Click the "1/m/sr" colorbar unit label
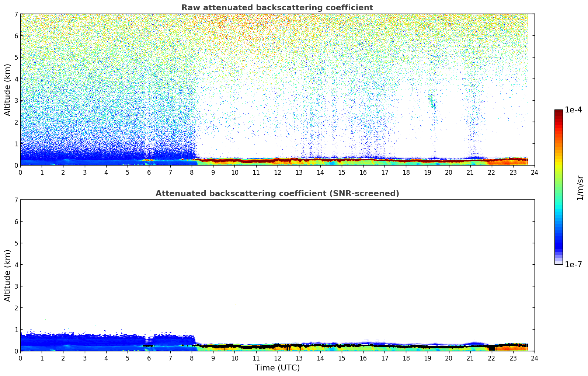588x376 pixels. (580, 188)
